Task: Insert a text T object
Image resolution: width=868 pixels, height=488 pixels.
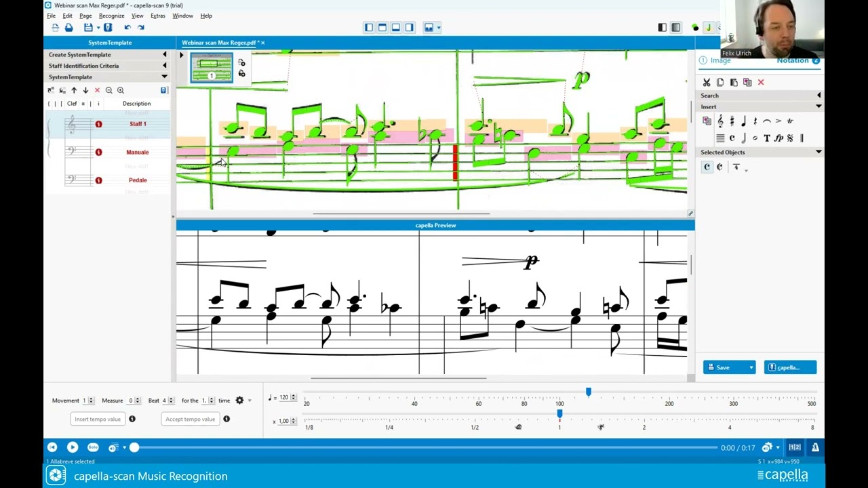Action: click(767, 138)
